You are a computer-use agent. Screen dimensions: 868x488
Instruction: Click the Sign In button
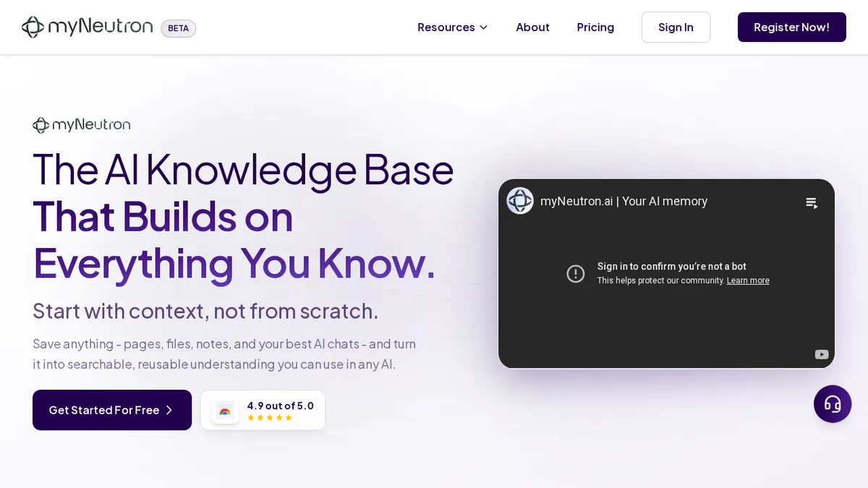pyautogui.click(x=676, y=27)
